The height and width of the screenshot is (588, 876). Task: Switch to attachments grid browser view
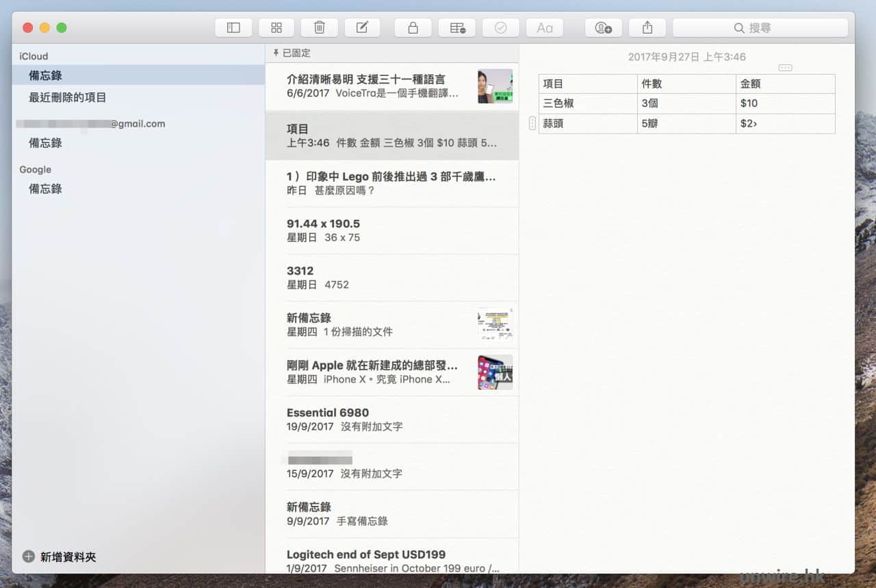276,28
